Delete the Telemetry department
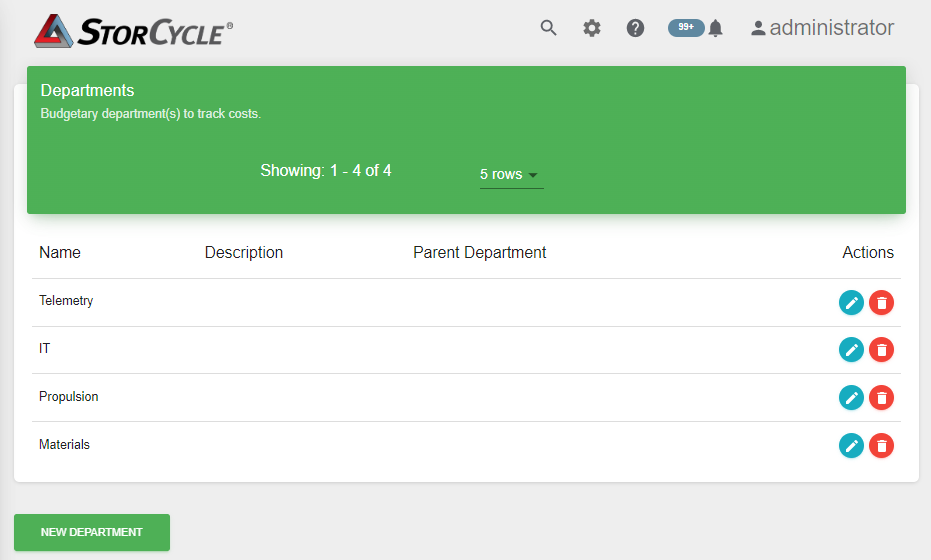The width and height of the screenshot is (931, 560). [x=881, y=302]
